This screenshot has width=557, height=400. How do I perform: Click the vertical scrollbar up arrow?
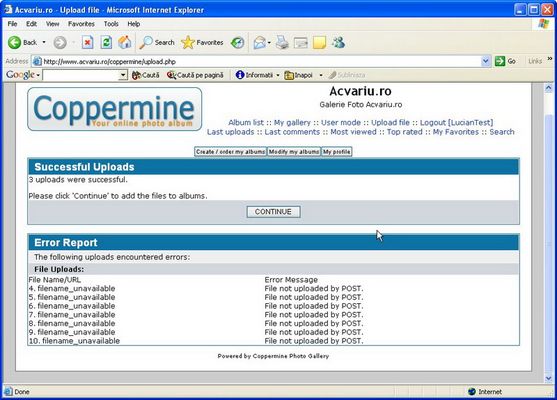(x=548, y=87)
